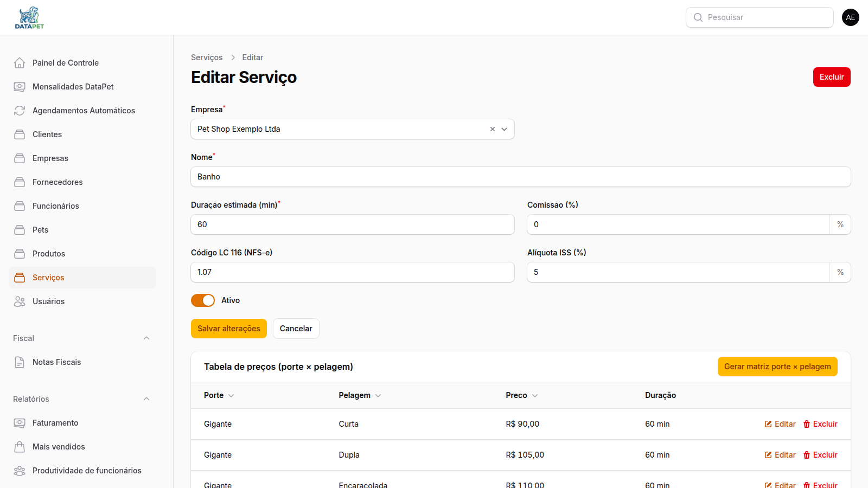Click the Usuários people icon
Screen dimensions: 868x488
[20, 301]
